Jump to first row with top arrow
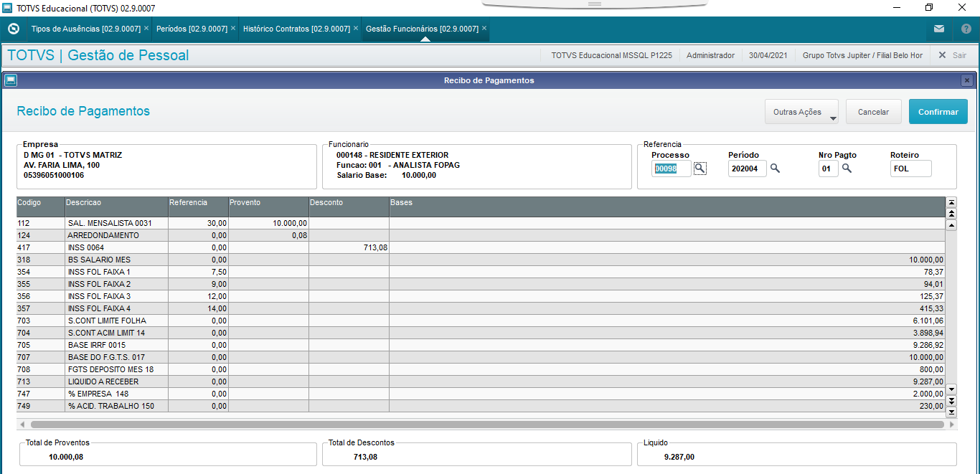 pyautogui.click(x=952, y=202)
